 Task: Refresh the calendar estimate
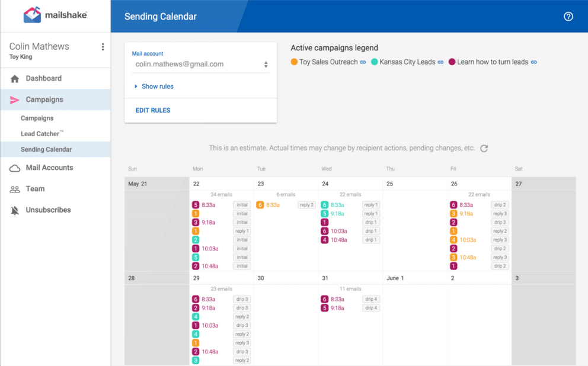(x=484, y=148)
